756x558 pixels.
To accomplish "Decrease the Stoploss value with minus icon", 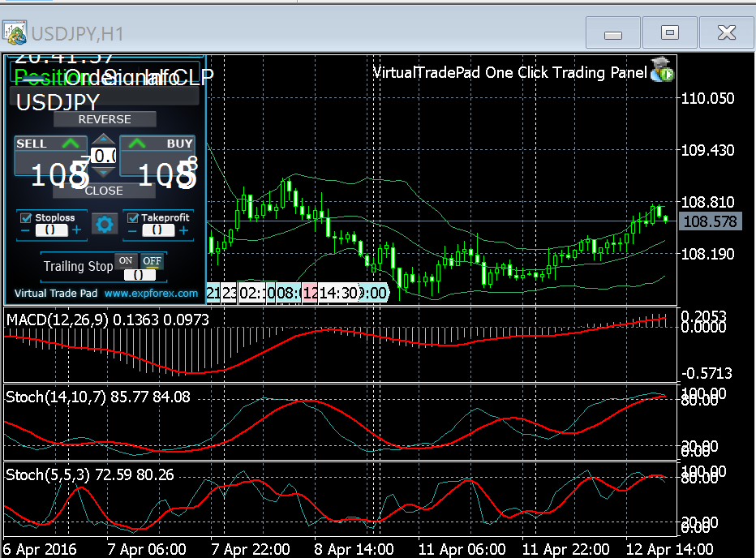I will pyautogui.click(x=25, y=230).
